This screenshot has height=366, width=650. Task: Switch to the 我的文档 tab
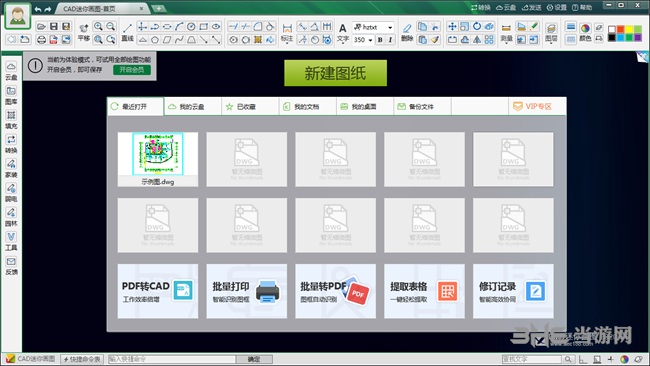[307, 107]
